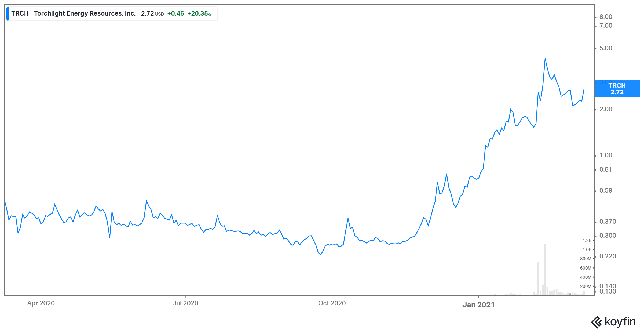The height and width of the screenshot is (333, 644).
Task: Click the 200M volume axis label
Action: [586, 286]
